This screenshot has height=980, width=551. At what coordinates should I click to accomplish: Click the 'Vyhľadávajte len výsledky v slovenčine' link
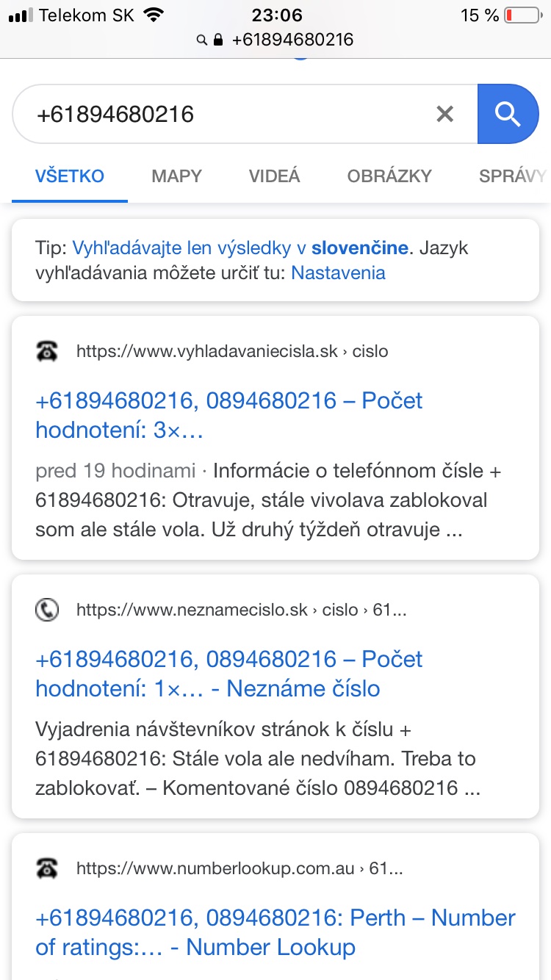pos(240,248)
